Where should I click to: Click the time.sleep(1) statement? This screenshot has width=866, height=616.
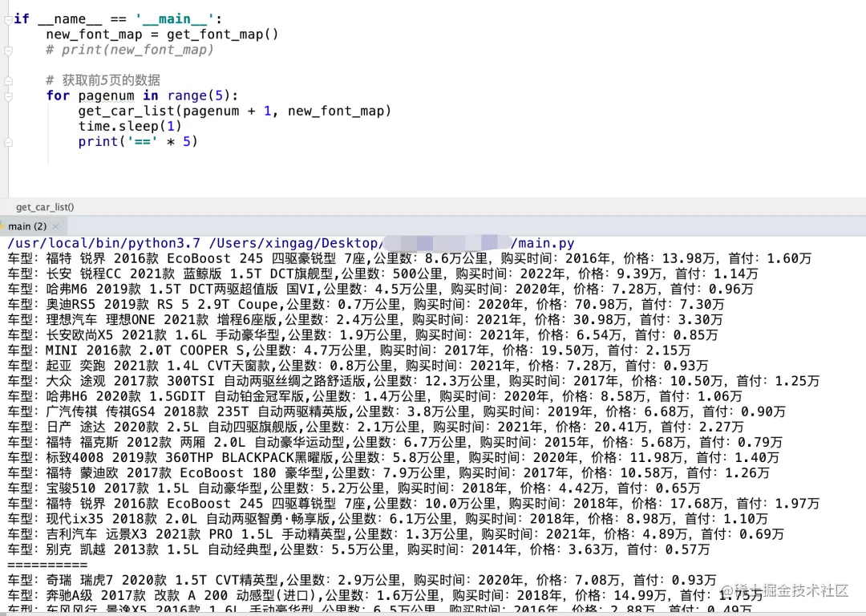(x=130, y=126)
